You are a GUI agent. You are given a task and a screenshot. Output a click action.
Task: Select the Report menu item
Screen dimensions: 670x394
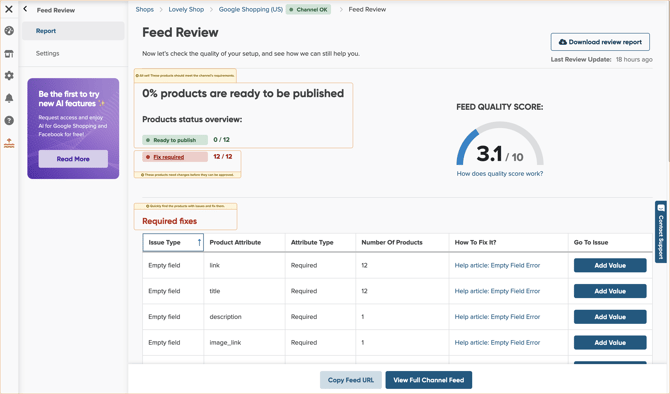[73, 31]
